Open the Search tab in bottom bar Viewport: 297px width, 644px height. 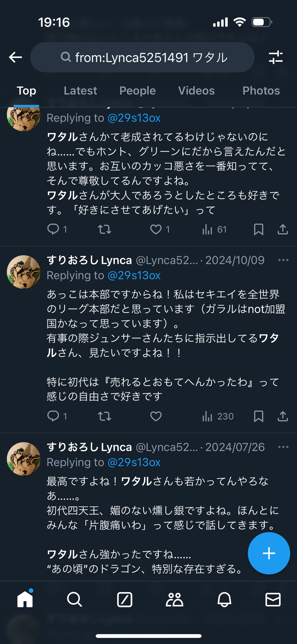[74, 600]
